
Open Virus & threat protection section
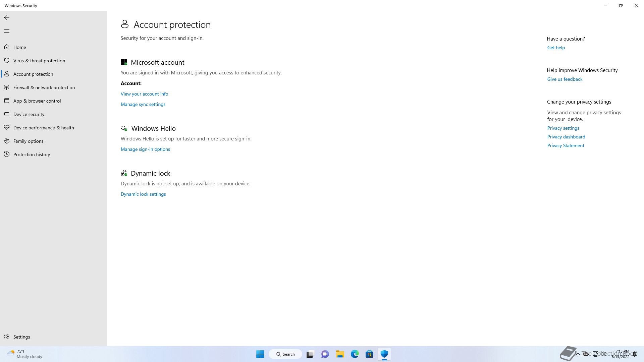[39, 61]
